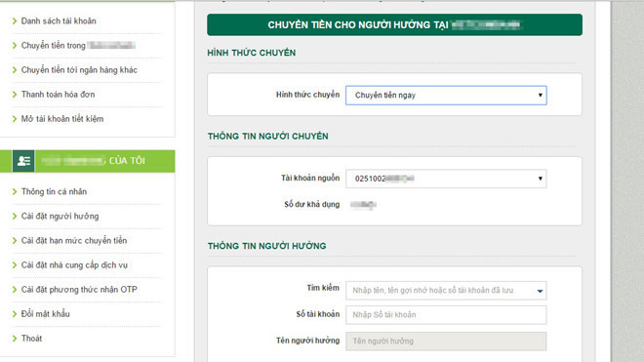Image resolution: width=644 pixels, height=362 pixels.
Task: Click chevron icon beside Chuyển tiền tới ngân hàng khác
Action: (x=15, y=70)
